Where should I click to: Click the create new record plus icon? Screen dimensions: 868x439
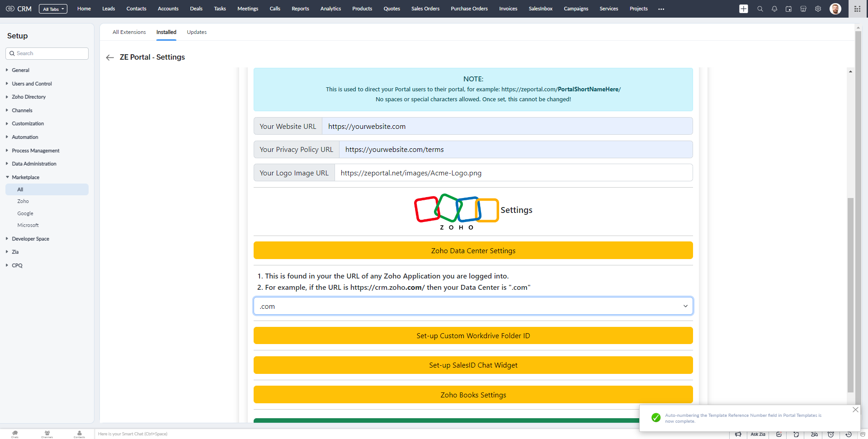click(x=744, y=9)
